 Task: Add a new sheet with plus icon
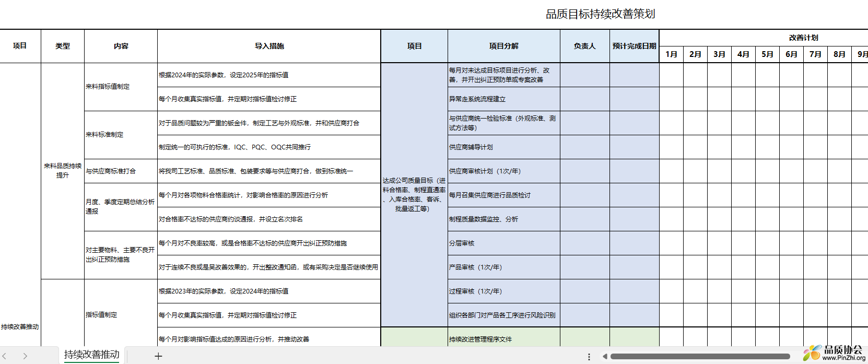(x=158, y=356)
